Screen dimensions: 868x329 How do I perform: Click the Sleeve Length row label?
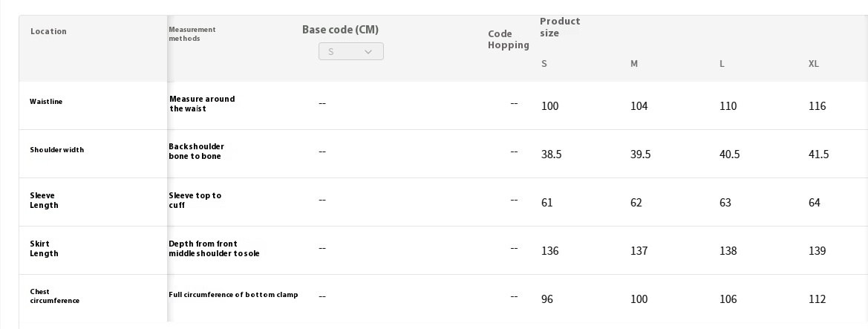point(44,201)
